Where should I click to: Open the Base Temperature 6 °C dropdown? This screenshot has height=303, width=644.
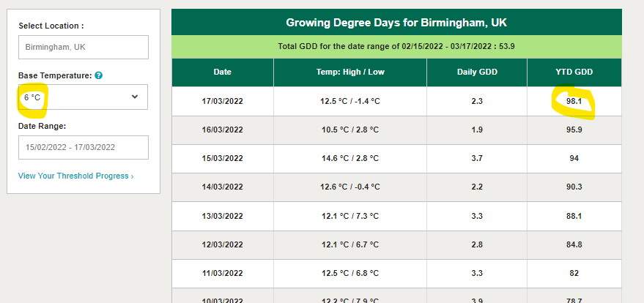point(83,97)
